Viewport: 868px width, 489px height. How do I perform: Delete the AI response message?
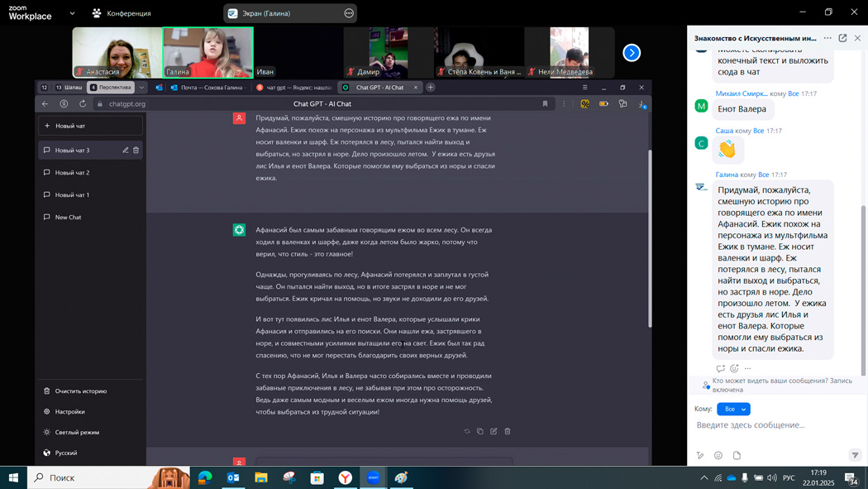[x=507, y=431]
